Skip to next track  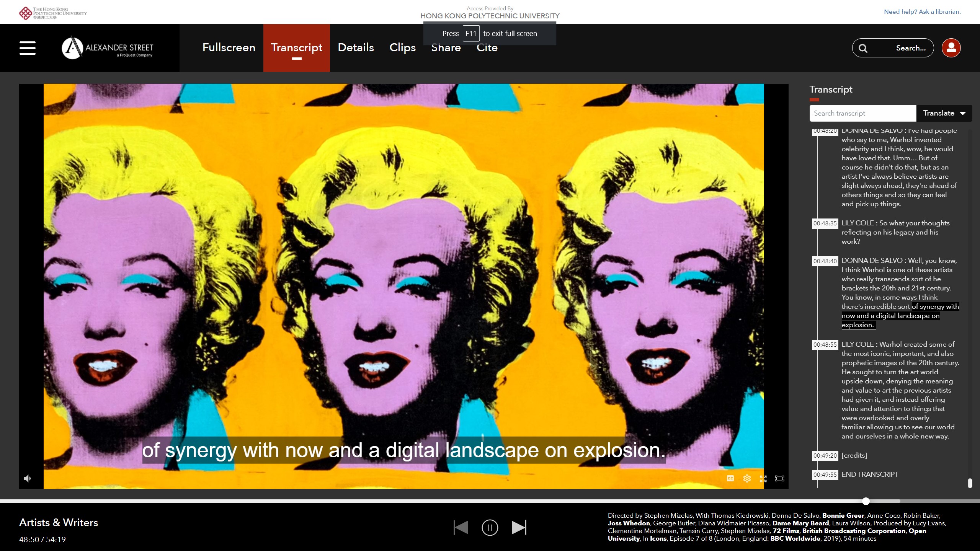[x=519, y=527]
